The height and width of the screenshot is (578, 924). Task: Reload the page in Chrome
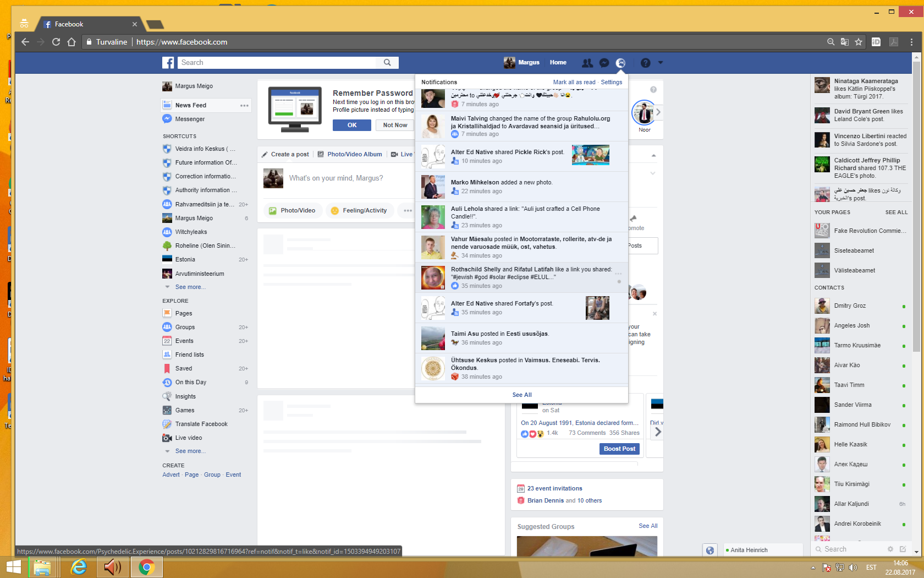[x=56, y=42]
